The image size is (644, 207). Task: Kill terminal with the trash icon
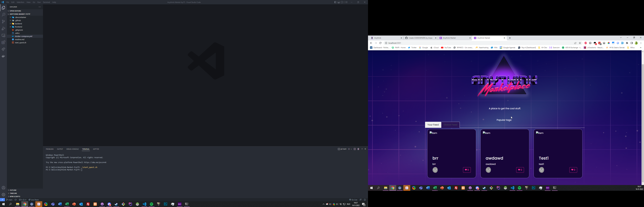[x=358, y=149]
